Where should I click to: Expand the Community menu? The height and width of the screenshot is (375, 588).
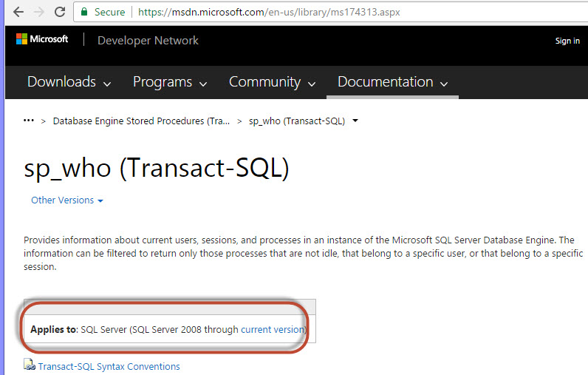coord(272,82)
